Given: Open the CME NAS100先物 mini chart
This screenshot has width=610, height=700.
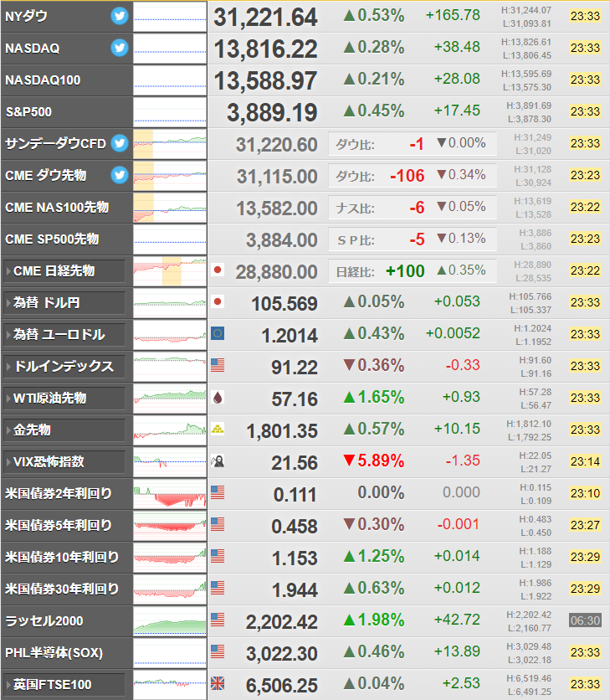Looking at the screenshot, I should click(x=170, y=208).
